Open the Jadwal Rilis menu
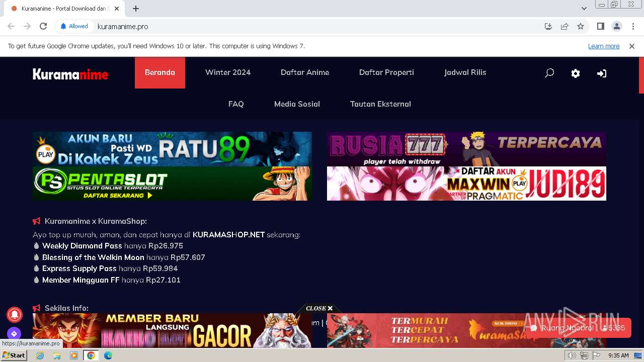 465,72
